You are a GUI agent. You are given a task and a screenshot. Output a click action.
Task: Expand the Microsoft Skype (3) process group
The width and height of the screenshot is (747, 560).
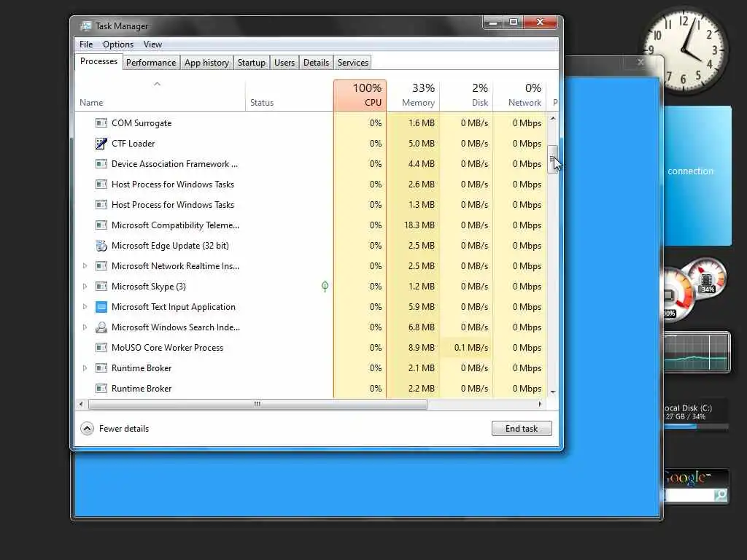(x=85, y=287)
